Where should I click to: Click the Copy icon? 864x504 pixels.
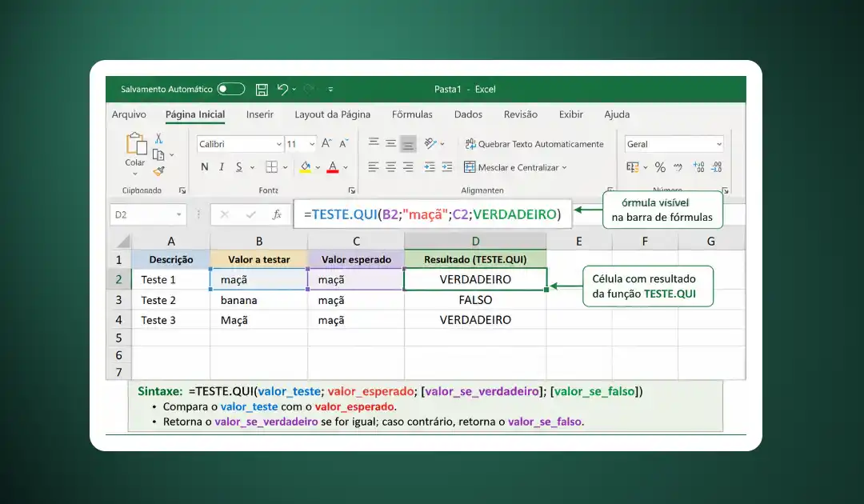point(158,154)
